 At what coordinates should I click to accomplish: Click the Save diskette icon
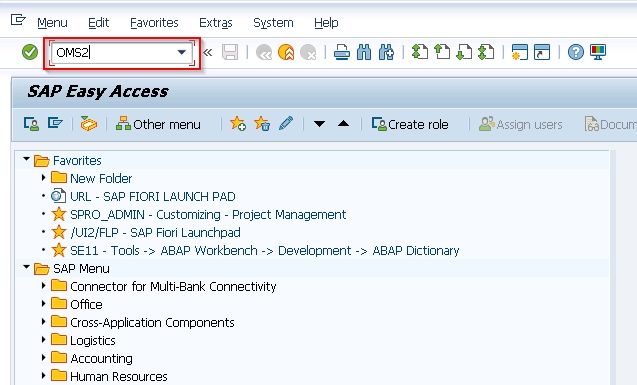pos(230,52)
